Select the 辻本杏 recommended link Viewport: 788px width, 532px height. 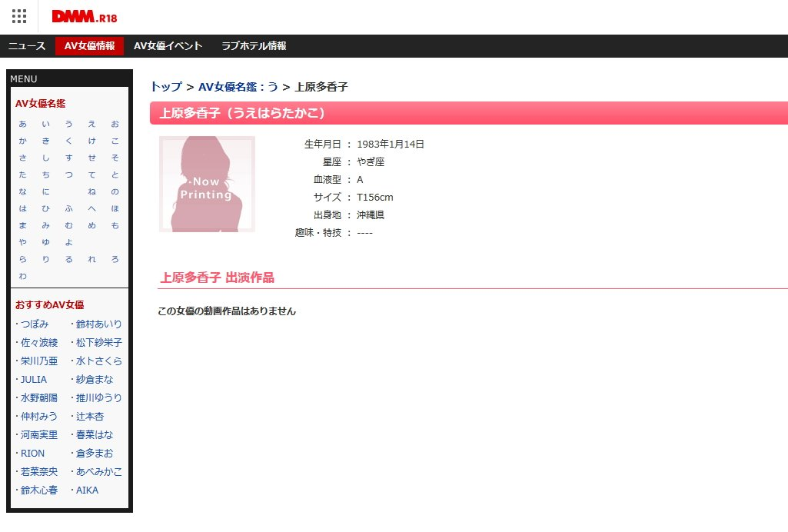pos(90,416)
